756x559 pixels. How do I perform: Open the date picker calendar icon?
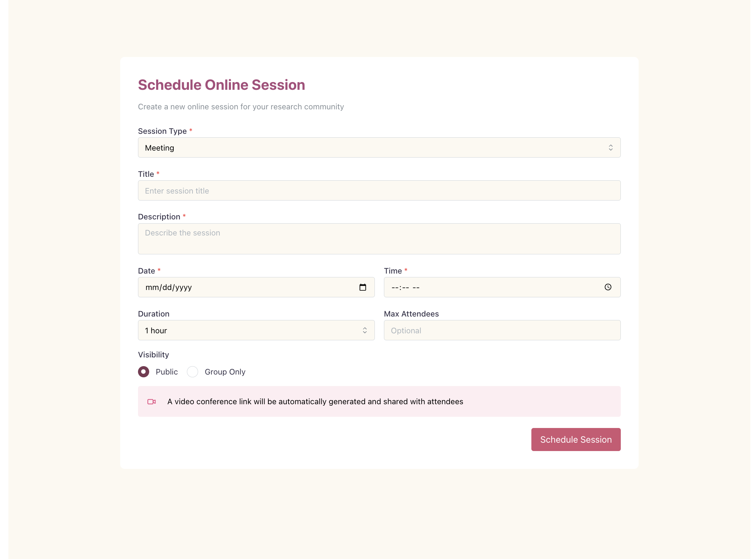(363, 287)
